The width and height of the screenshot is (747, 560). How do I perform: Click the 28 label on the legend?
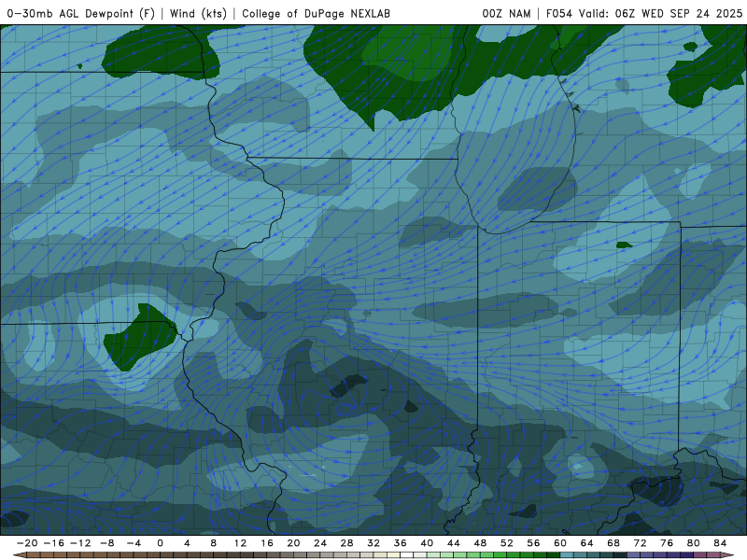[x=346, y=543]
